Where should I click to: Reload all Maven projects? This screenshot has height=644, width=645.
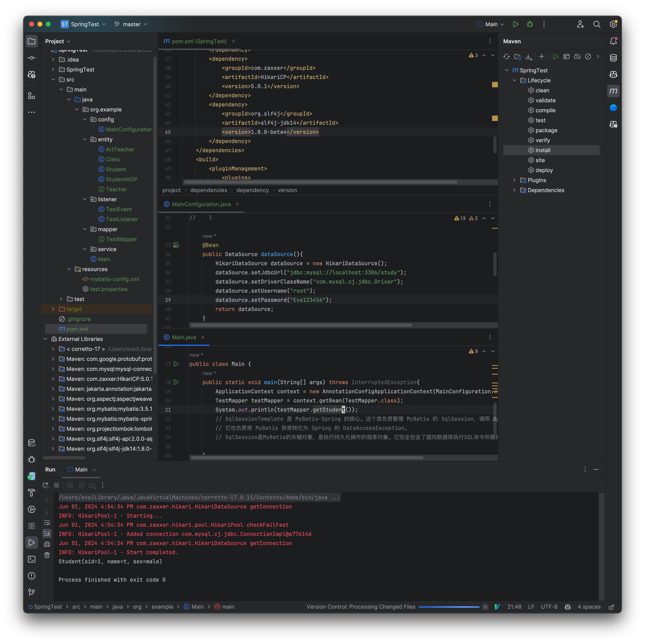(x=506, y=57)
